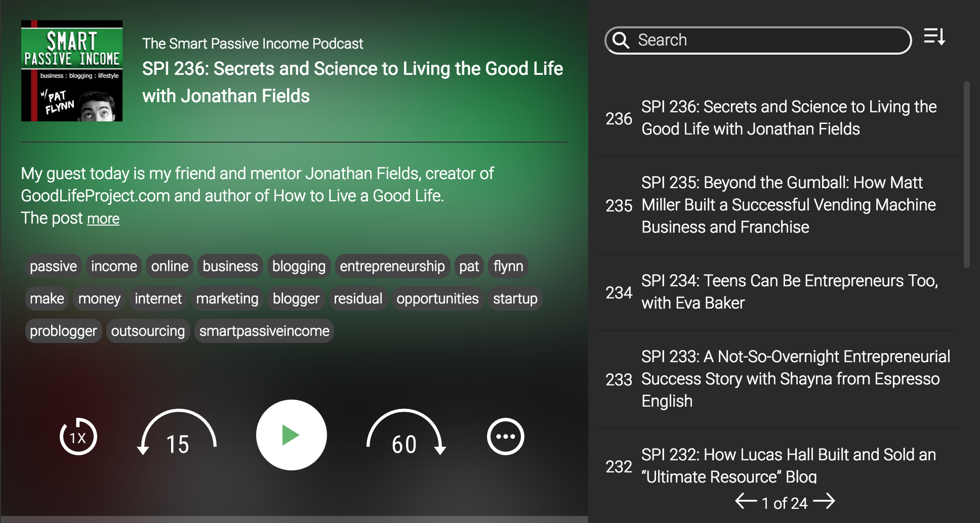Open SPI 232 about Lucas Hall

point(788,465)
